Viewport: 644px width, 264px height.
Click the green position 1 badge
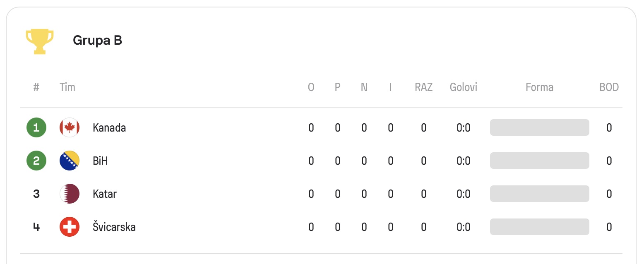[36, 127]
